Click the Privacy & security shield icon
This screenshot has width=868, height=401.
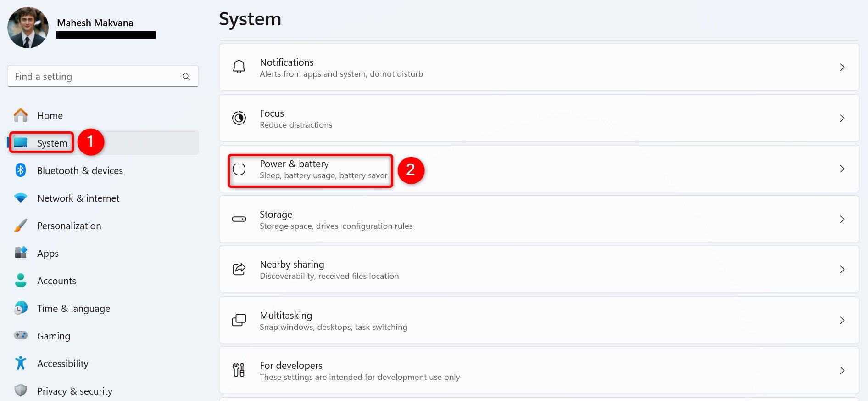pos(21,390)
